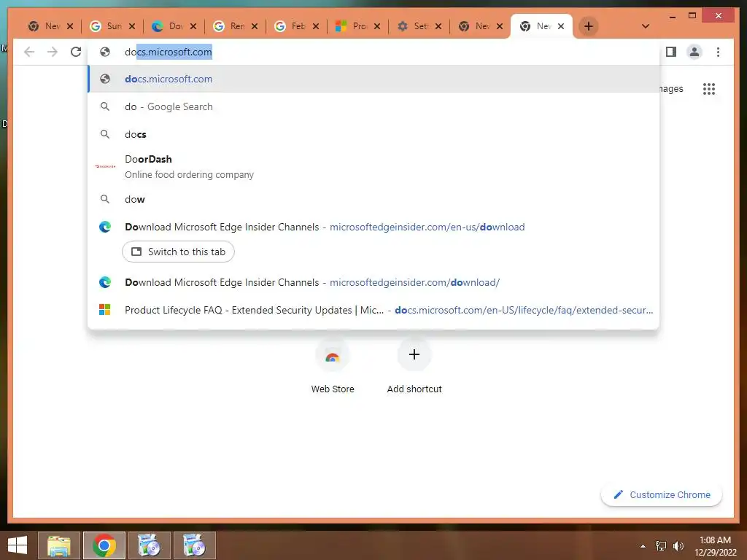Close the active New Tab
Image resolution: width=747 pixels, height=560 pixels.
561,26
